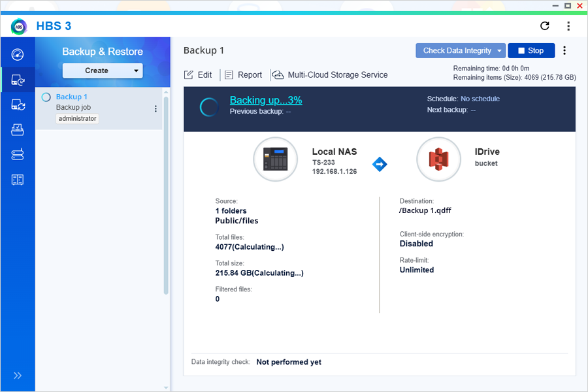Expand Check Data Integrity dropdown arrow

click(x=499, y=51)
